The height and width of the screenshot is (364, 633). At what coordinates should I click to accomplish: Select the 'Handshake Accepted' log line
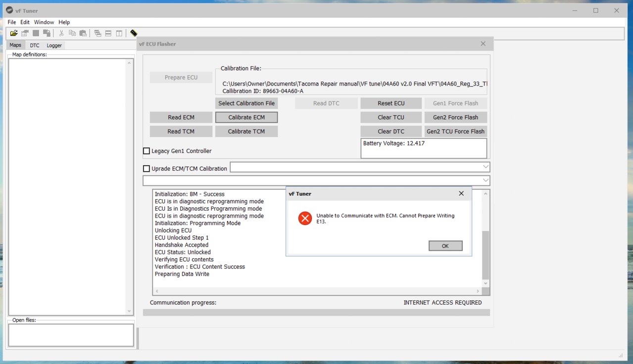point(182,245)
